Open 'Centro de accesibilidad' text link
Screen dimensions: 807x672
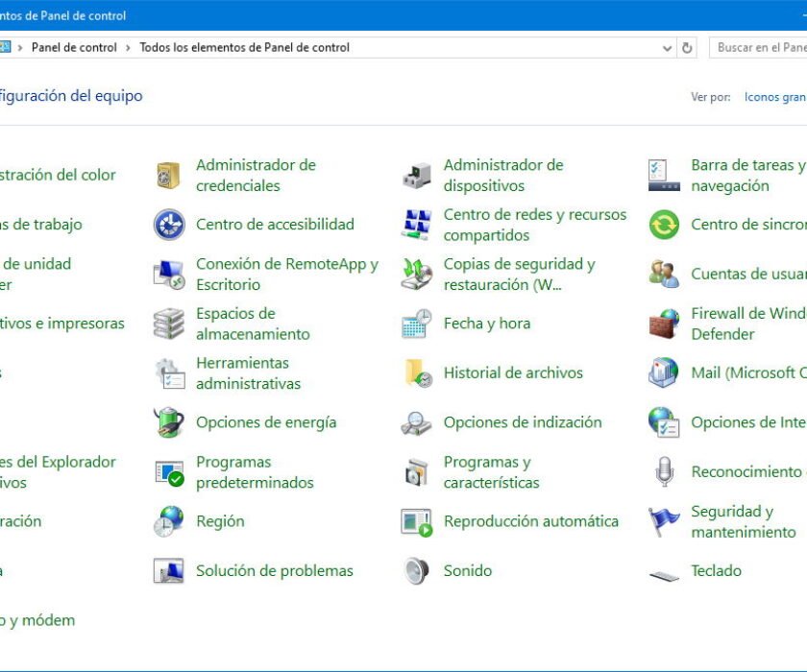(276, 225)
